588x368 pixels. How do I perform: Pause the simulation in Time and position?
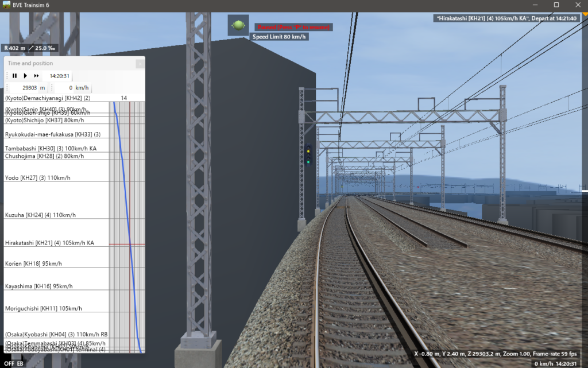tap(15, 76)
